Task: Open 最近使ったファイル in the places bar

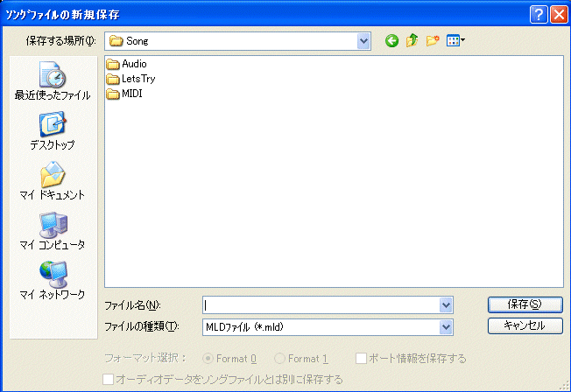Action: [53, 80]
